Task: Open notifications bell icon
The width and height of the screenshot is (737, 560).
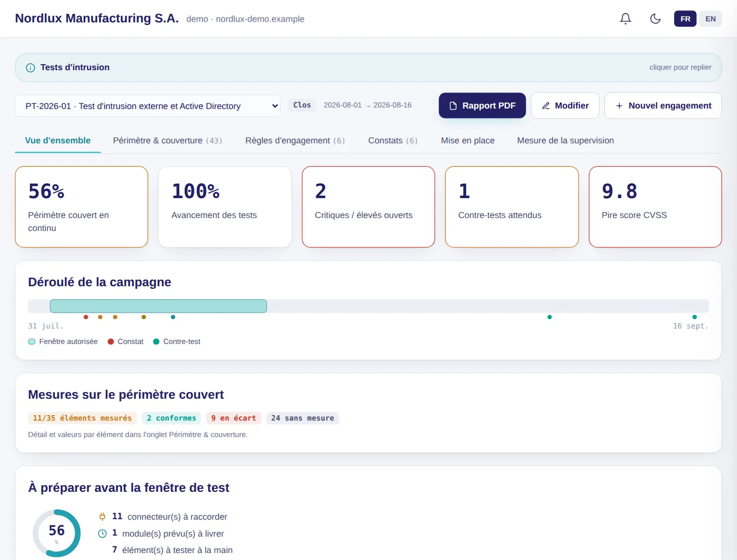Action: point(625,19)
